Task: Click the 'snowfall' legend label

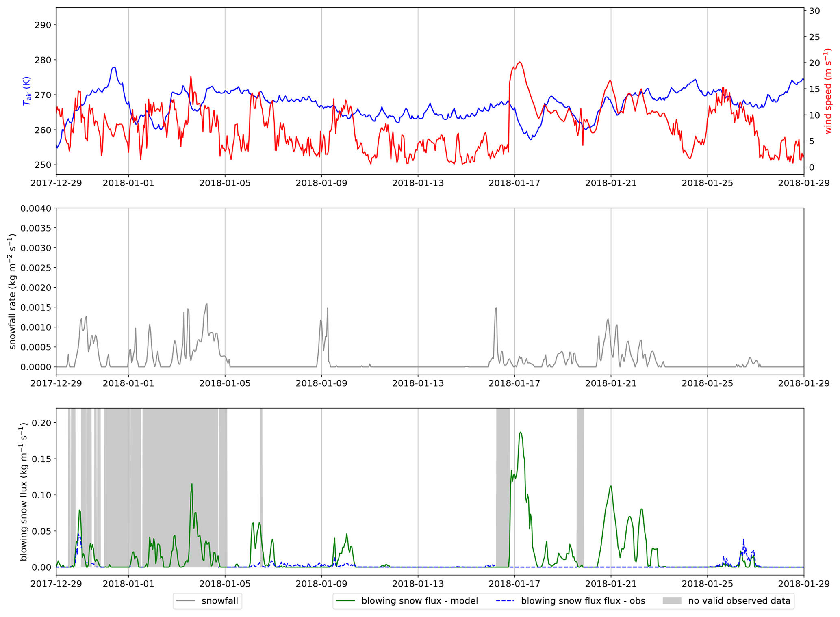Action: [x=219, y=601]
